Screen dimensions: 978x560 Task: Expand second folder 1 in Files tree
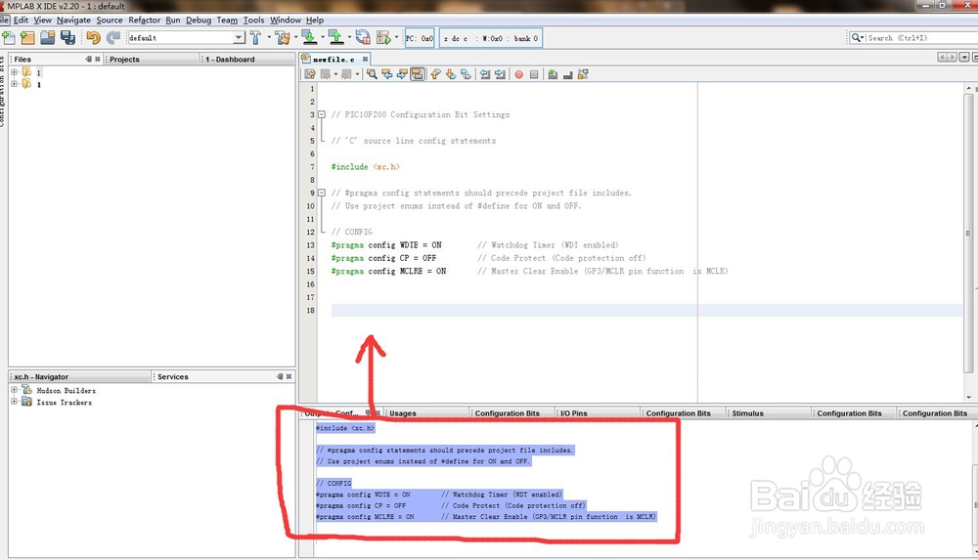click(x=14, y=84)
